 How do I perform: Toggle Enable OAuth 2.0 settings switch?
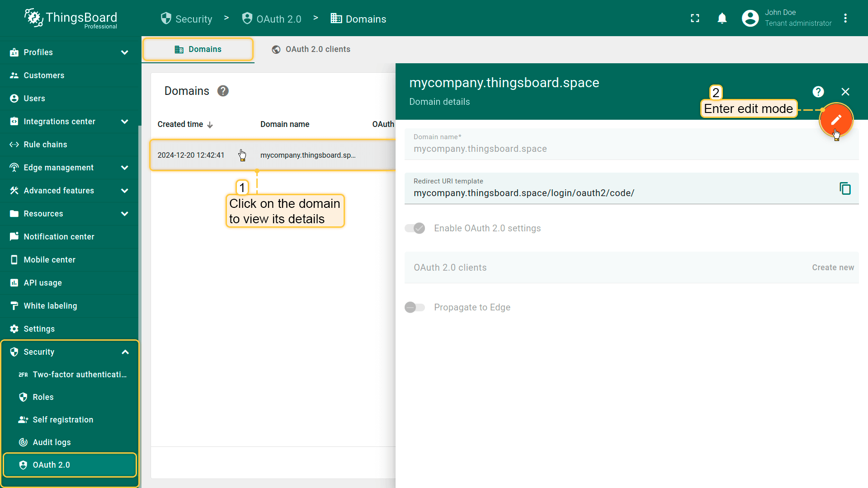415,228
